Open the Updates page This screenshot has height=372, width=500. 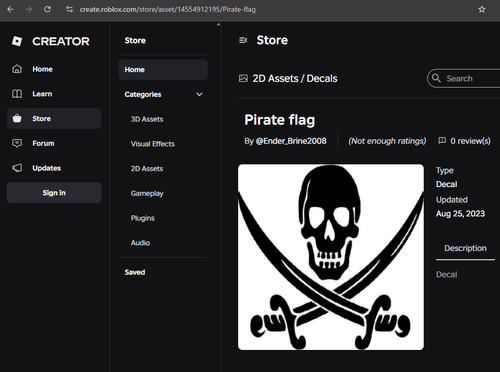(54, 168)
